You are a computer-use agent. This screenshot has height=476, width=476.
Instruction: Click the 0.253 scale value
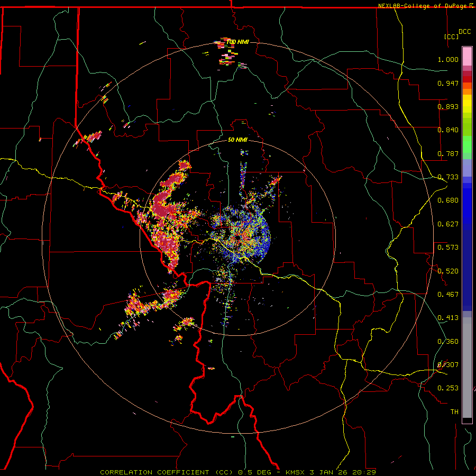tap(448, 388)
